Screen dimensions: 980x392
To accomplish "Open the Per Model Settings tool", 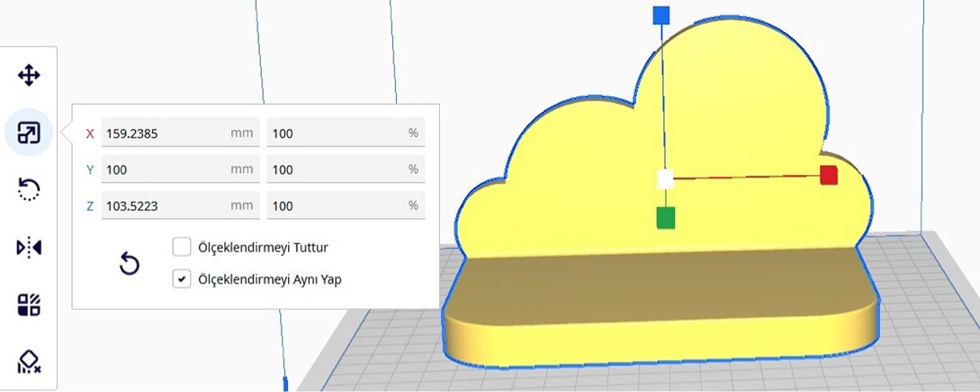I will 29,305.
